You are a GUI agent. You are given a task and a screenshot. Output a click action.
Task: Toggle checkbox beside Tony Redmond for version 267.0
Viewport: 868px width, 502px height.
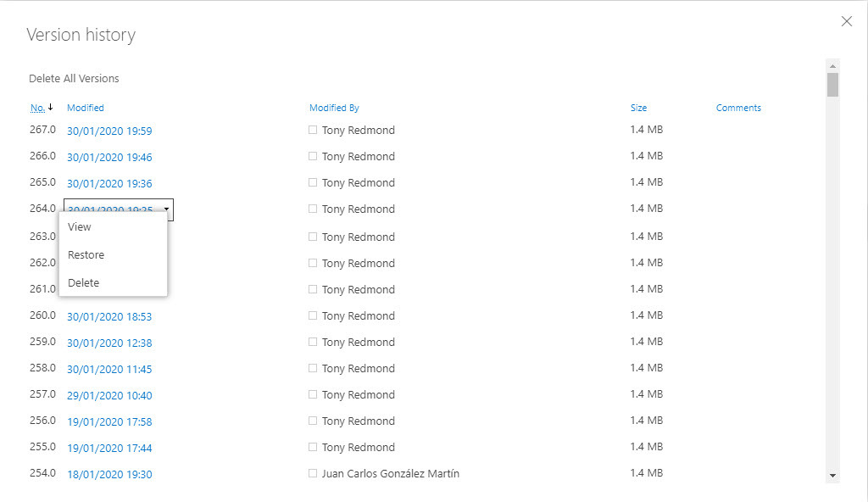[313, 130]
